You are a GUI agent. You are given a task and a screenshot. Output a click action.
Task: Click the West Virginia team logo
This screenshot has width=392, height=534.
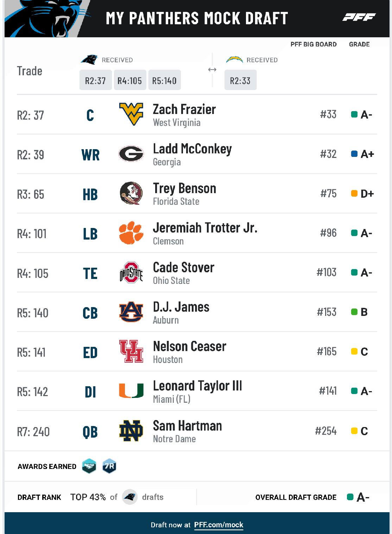(131, 114)
